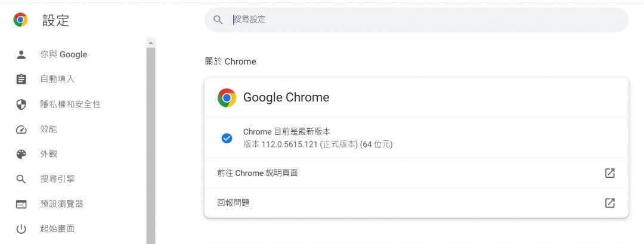The image size is (644, 244).
Task: Open 前往 Chrome 說明頁面 link
Action: click(258, 173)
